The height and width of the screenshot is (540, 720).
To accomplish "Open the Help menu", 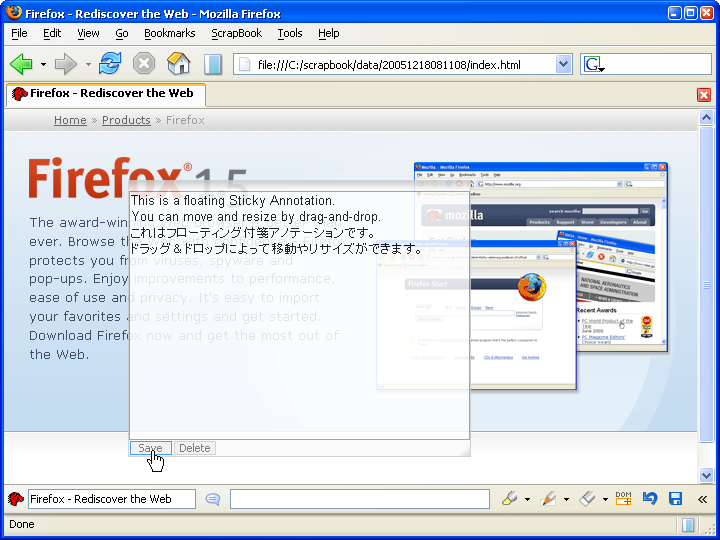I will pyautogui.click(x=329, y=34).
